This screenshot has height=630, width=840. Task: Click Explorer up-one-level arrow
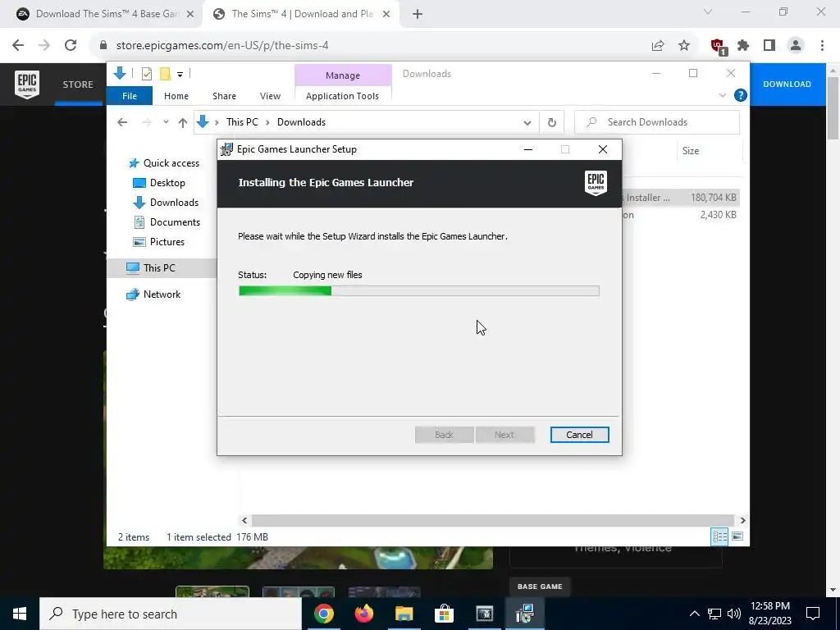pos(183,123)
